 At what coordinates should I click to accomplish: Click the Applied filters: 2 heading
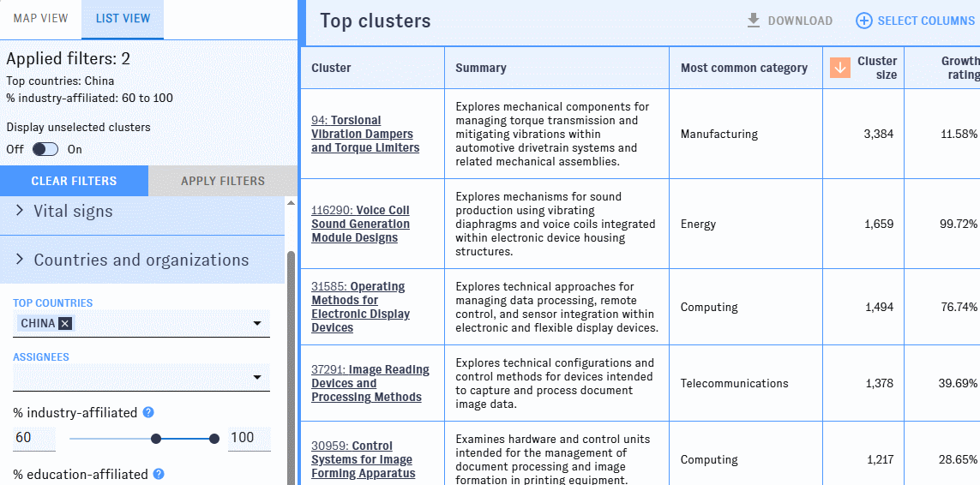tap(68, 59)
